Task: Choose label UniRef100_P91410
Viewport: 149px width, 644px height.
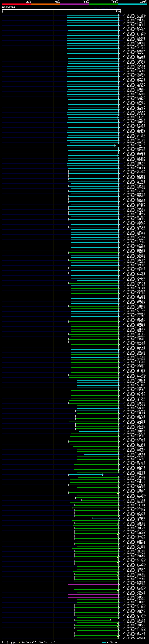Action: point(133,610)
